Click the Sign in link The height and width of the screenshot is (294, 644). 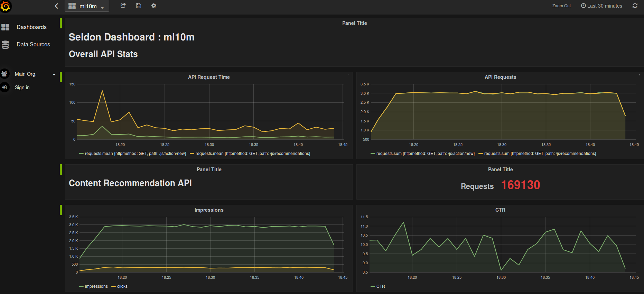point(22,88)
